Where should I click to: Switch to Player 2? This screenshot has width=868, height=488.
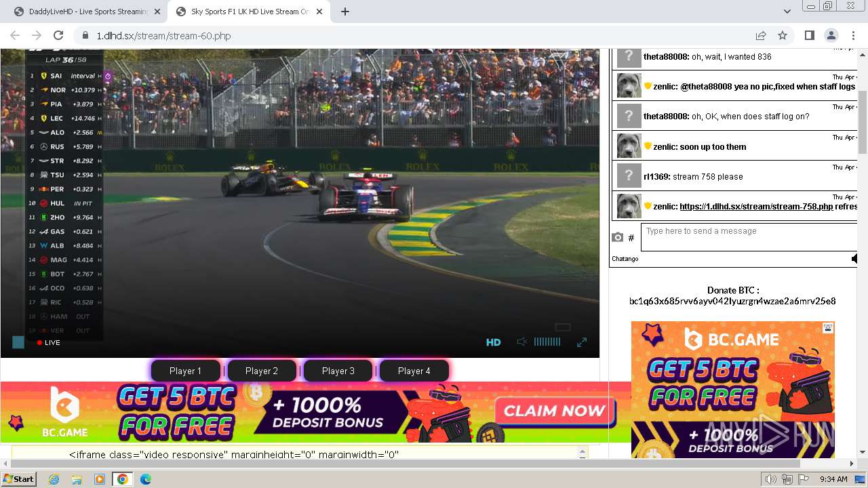tap(262, 371)
